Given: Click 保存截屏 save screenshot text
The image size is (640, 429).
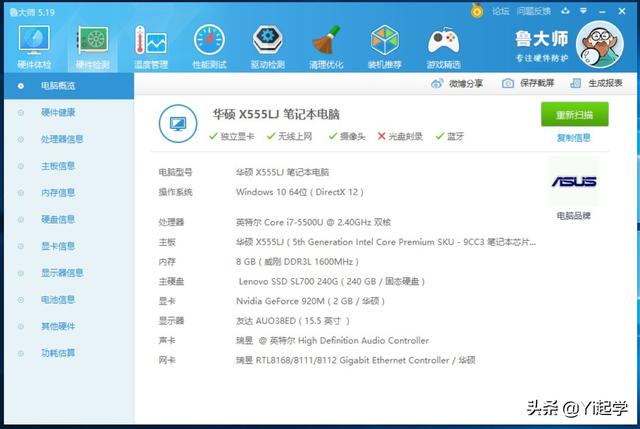Looking at the screenshot, I should click(537, 83).
